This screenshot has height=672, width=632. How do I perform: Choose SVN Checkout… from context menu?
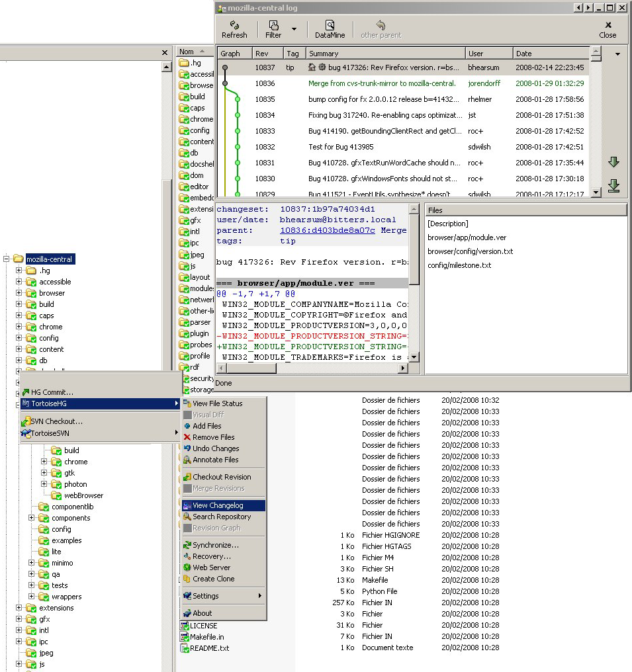[x=101, y=421]
